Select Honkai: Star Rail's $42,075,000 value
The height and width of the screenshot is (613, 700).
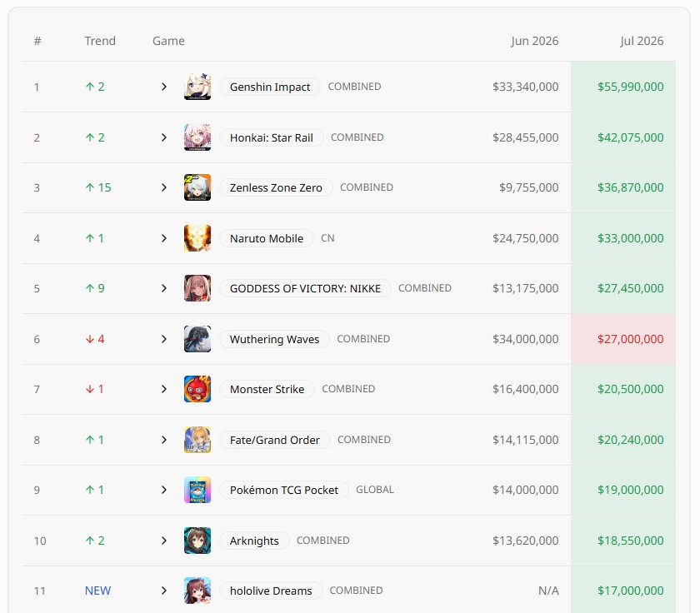point(630,137)
